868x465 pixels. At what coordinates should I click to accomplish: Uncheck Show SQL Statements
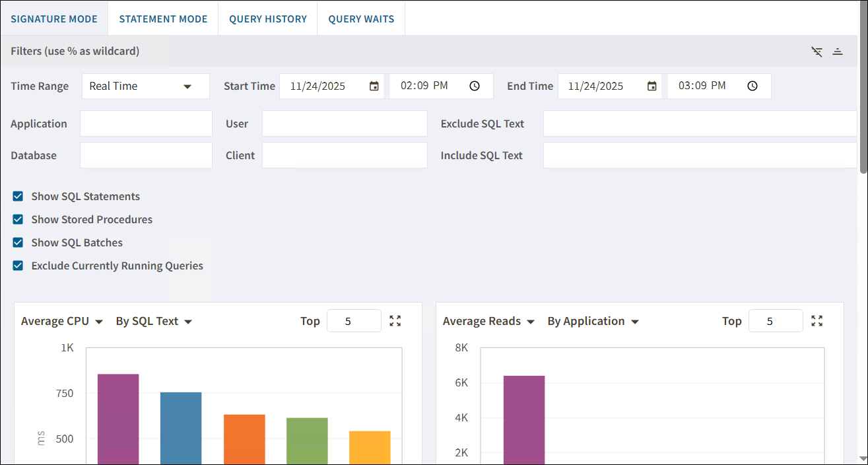click(18, 196)
